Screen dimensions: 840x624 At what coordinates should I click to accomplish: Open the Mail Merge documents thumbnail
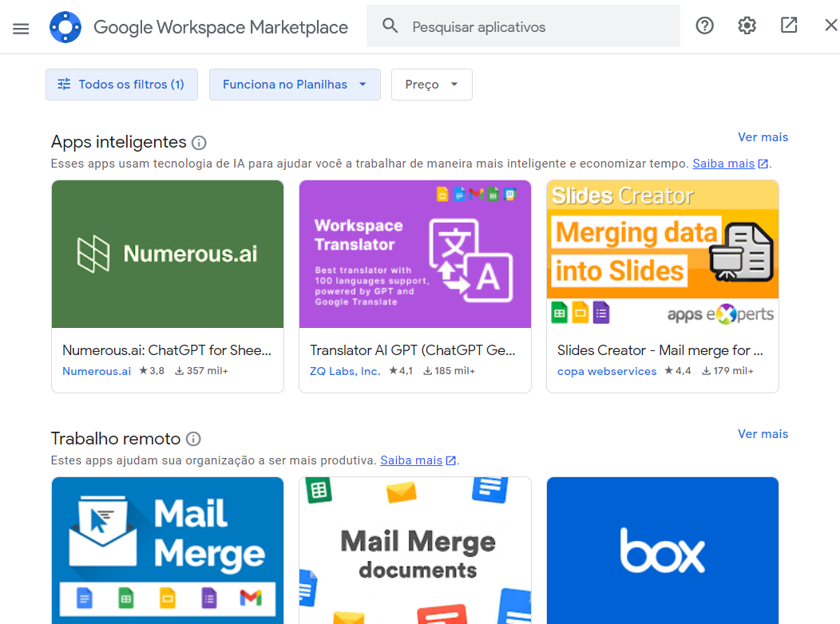[x=415, y=551]
